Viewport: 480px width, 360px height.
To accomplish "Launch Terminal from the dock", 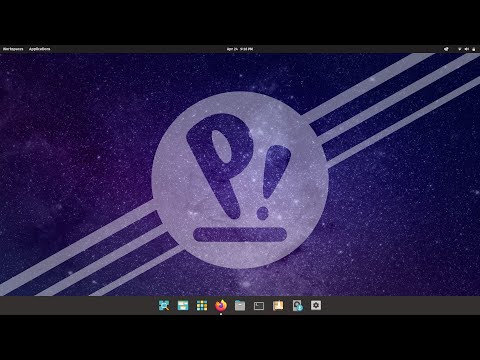I will click(259, 306).
